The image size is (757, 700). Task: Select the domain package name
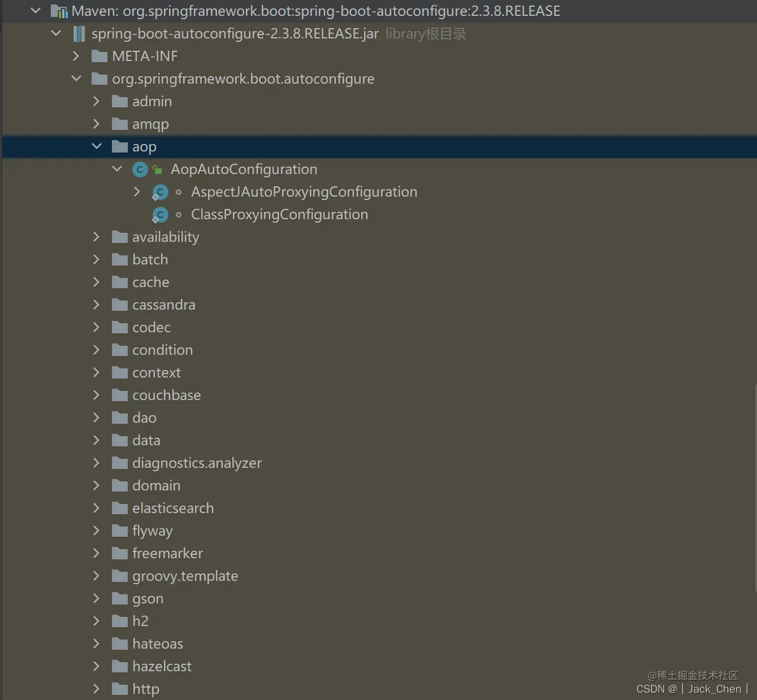point(156,485)
